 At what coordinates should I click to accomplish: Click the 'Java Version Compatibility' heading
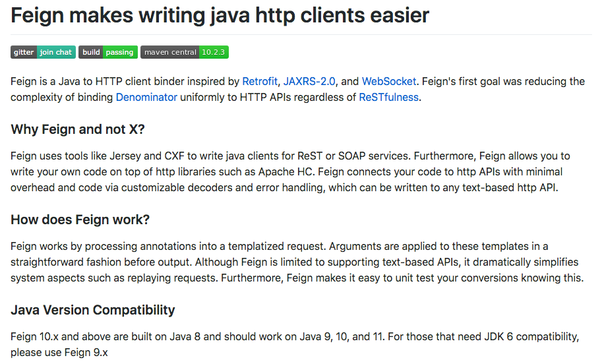92,310
